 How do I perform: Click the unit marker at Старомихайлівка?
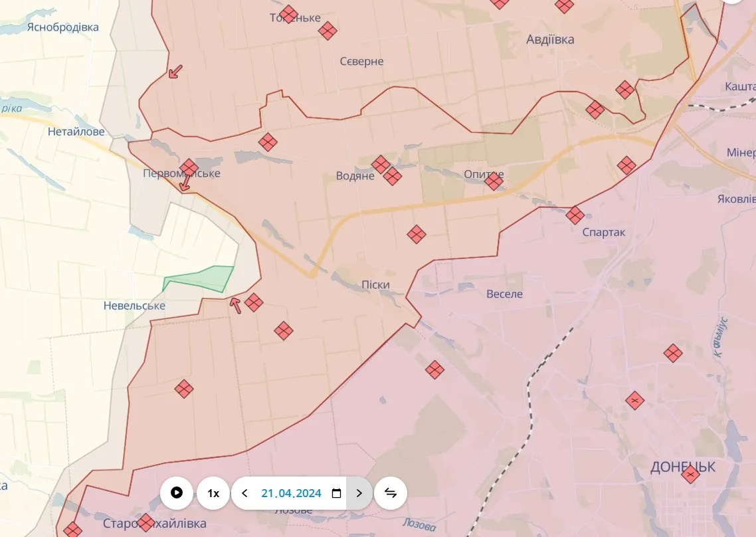(146, 522)
